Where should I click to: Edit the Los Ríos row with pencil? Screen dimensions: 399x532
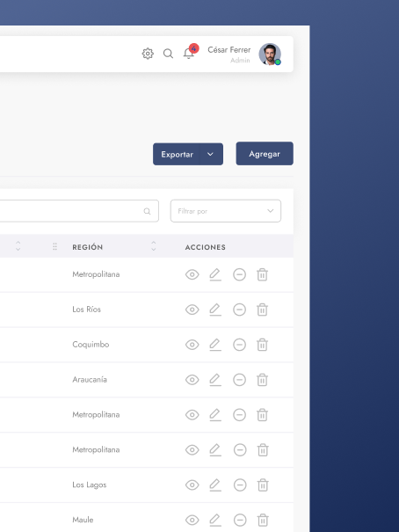pos(215,310)
